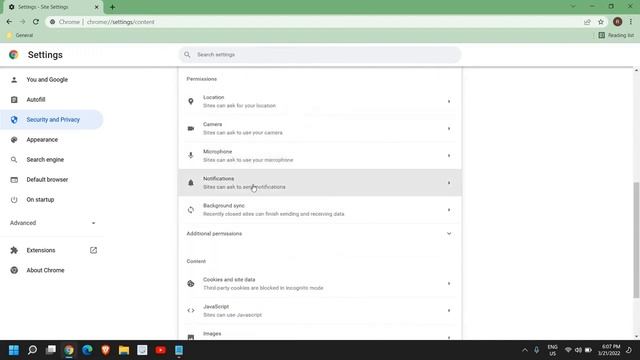Reload the settings page
The height and width of the screenshot is (360, 640).
click(36, 22)
